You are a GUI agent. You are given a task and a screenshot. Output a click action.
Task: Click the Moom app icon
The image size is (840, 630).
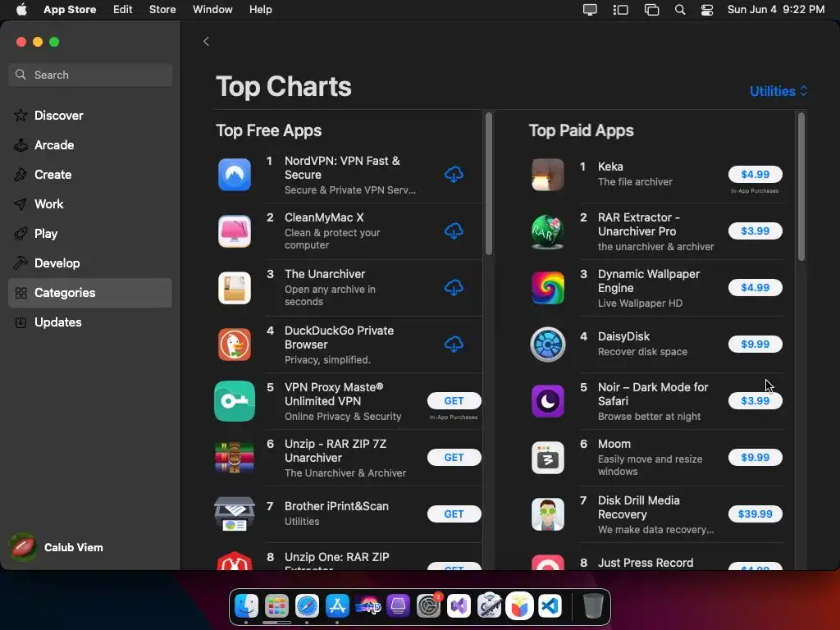[547, 458]
